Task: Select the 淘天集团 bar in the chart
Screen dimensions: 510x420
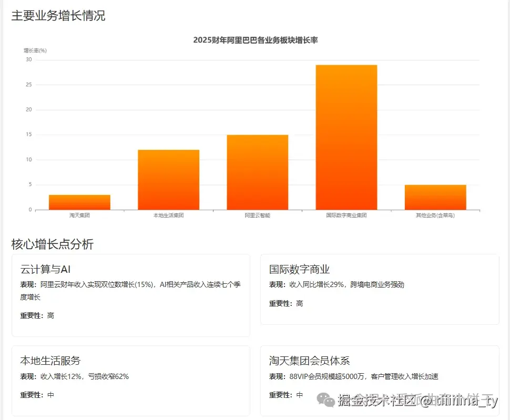Action: [x=79, y=202]
